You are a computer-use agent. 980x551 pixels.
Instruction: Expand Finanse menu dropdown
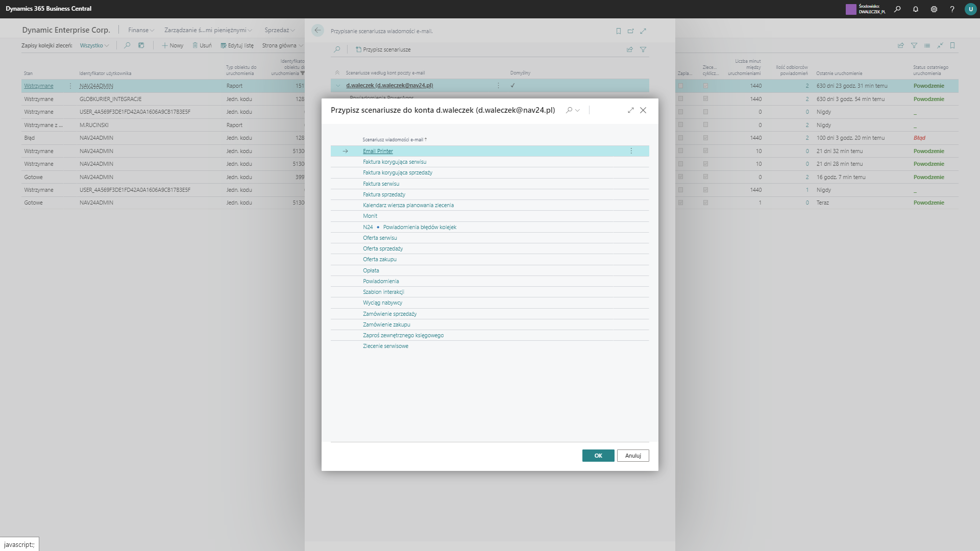[141, 30]
